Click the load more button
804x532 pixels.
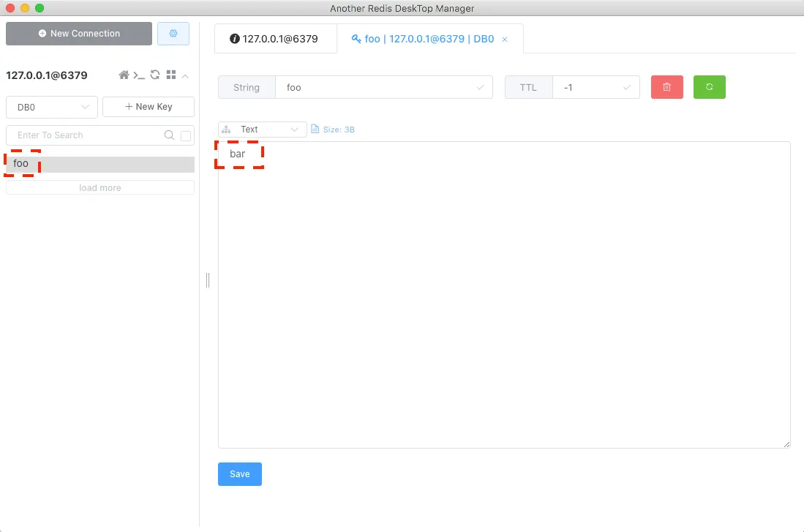(x=100, y=188)
